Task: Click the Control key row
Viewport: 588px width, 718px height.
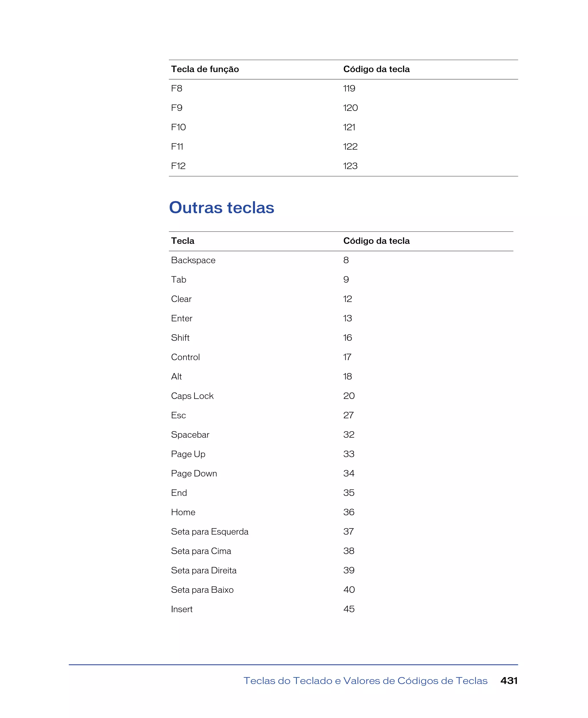Action: click(341, 357)
